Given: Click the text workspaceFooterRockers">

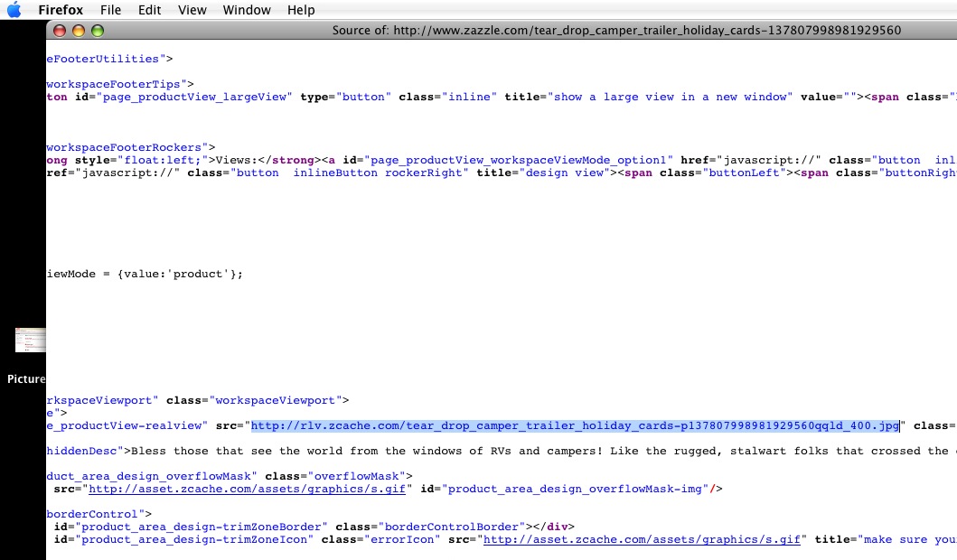Looking at the screenshot, I should coord(131,147).
